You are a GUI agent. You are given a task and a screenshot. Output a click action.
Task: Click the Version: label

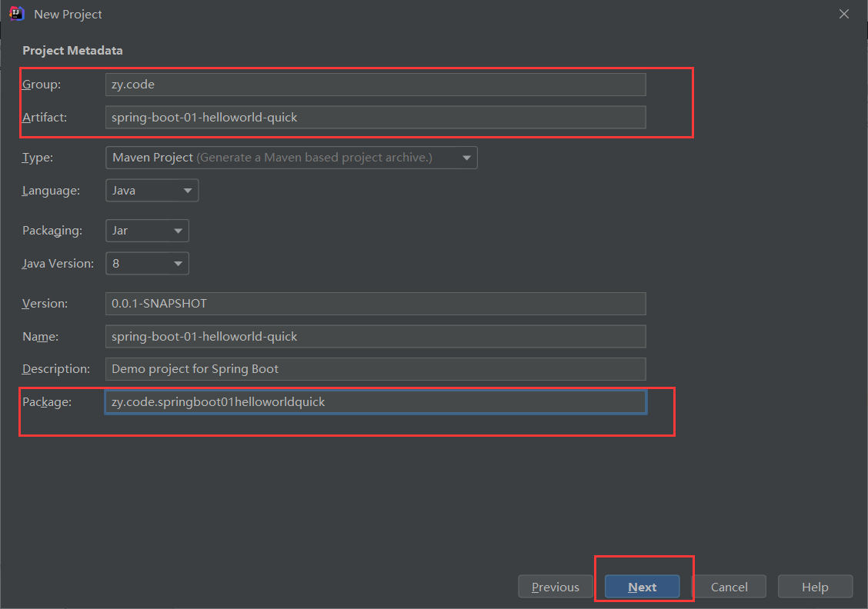pyautogui.click(x=45, y=304)
